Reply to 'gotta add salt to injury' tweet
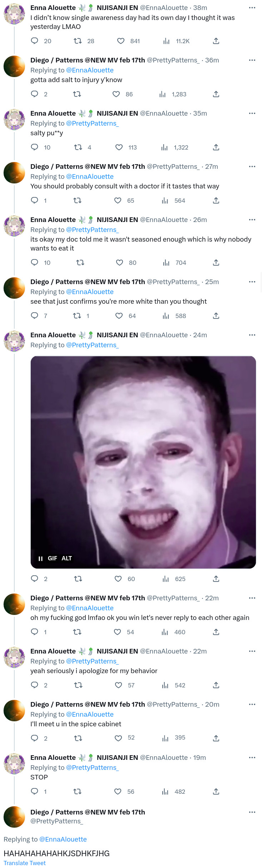Viewport: 262px width, 868px height. coord(35,94)
